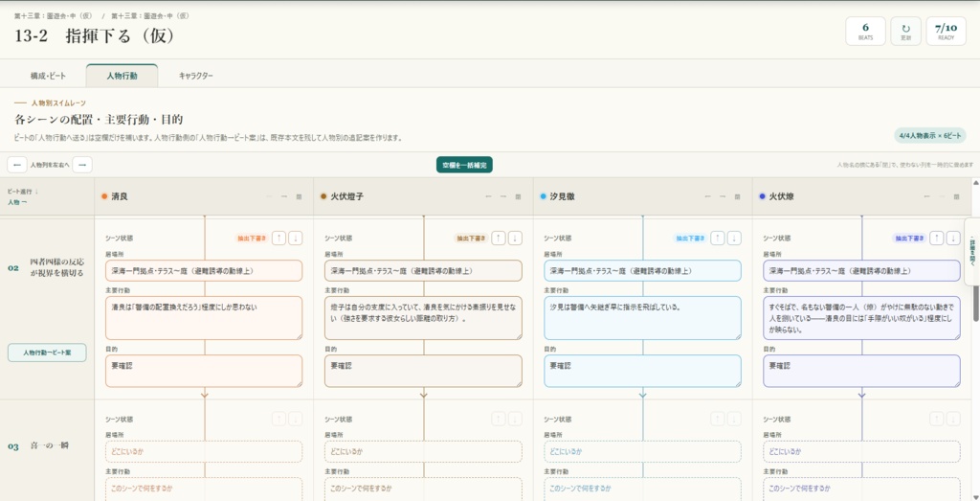Focus 火伏燎 beat 02 主要行動 text area

tap(862, 318)
